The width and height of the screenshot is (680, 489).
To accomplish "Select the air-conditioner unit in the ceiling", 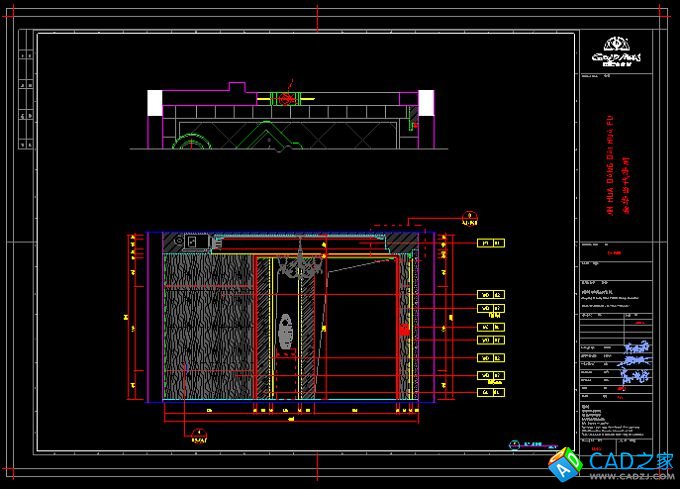I will [192, 241].
